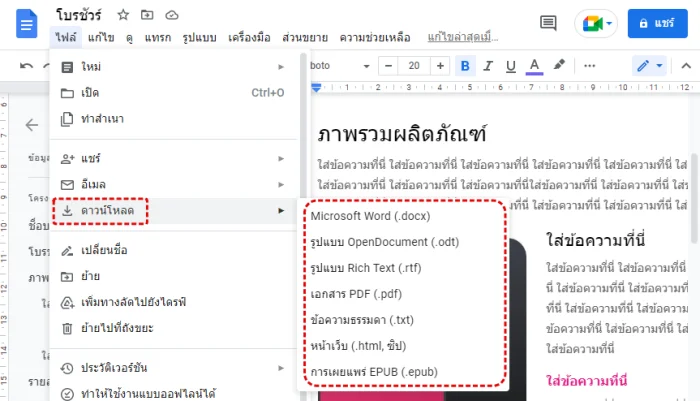Close outline with the back arrow
The height and width of the screenshot is (401, 700).
32,125
